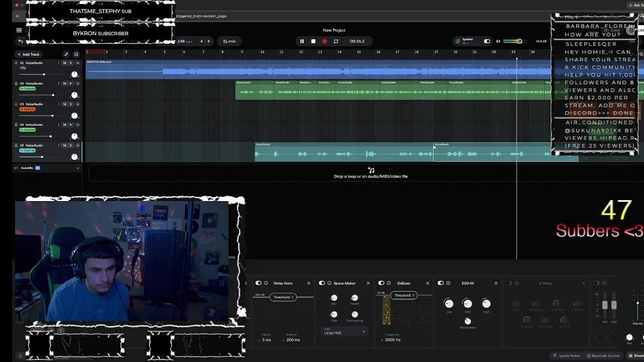Mute track 04 Voice/Audio
Screen dimensions: 644x362
64,125
